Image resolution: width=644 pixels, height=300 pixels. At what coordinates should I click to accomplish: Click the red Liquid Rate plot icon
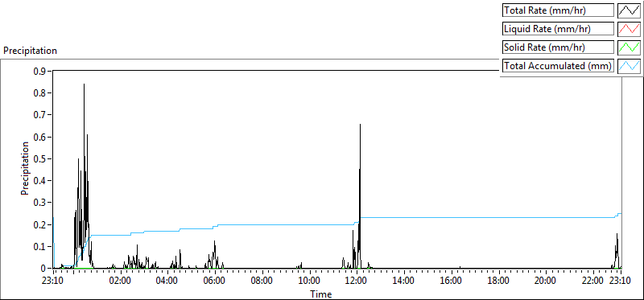629,29
